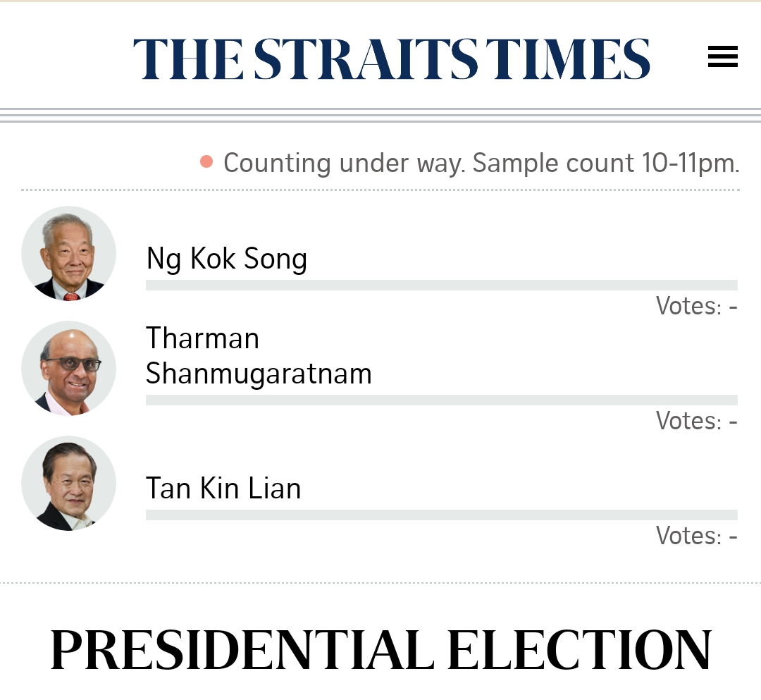Open the Presidential Election headline

[x=380, y=650]
